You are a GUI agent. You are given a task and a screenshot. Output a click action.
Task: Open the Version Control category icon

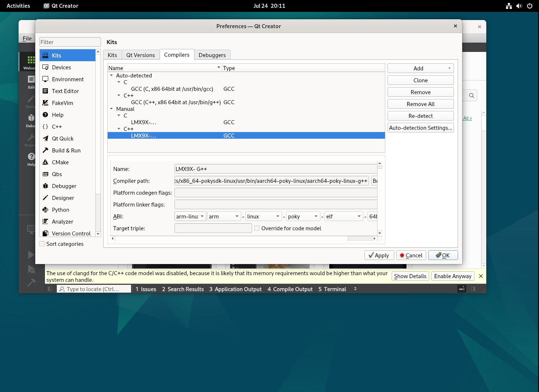coord(45,233)
